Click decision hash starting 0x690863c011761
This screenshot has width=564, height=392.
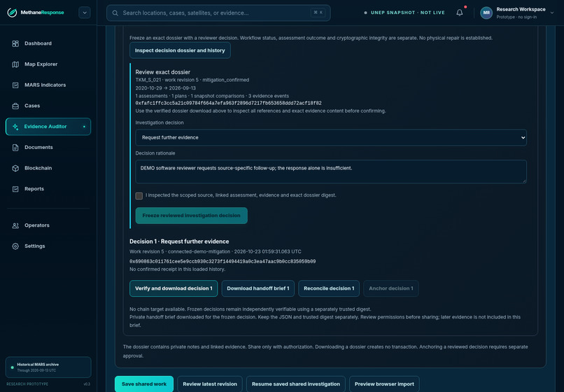coord(223,261)
